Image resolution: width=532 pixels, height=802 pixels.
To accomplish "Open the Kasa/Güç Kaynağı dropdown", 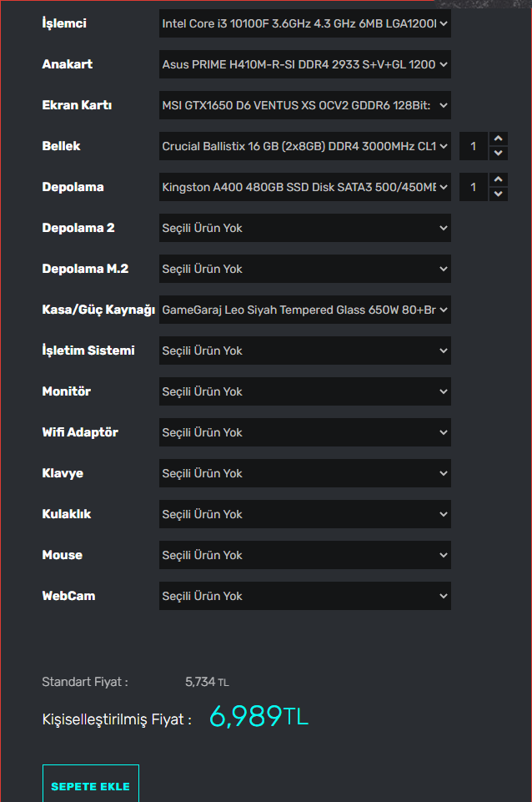I will coord(304,310).
